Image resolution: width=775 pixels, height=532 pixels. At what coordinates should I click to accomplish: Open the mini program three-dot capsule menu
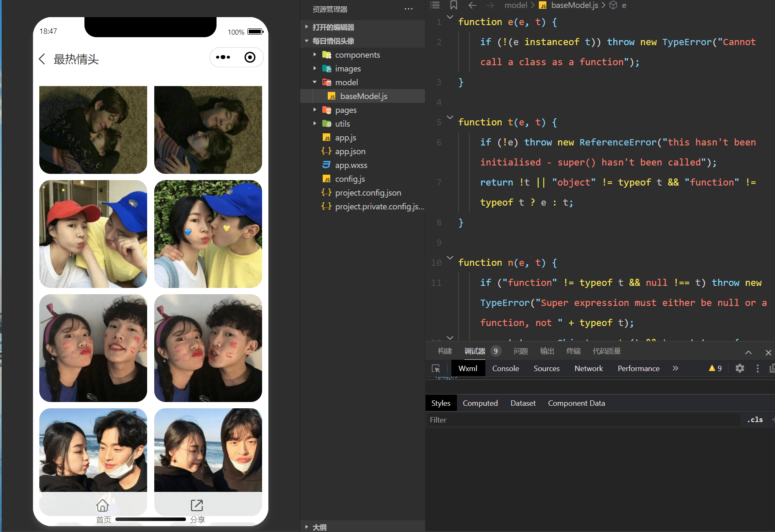click(x=223, y=57)
